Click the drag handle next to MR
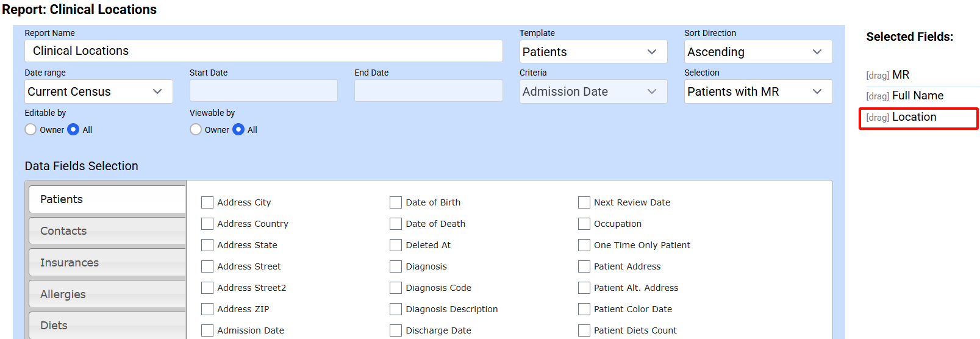The height and width of the screenshot is (339, 980). [x=877, y=76]
